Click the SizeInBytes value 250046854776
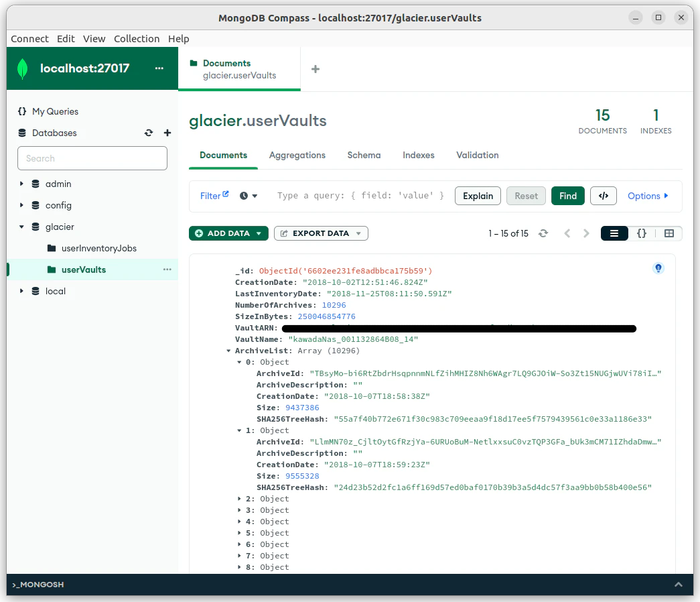This screenshot has width=700, height=602. tap(327, 316)
